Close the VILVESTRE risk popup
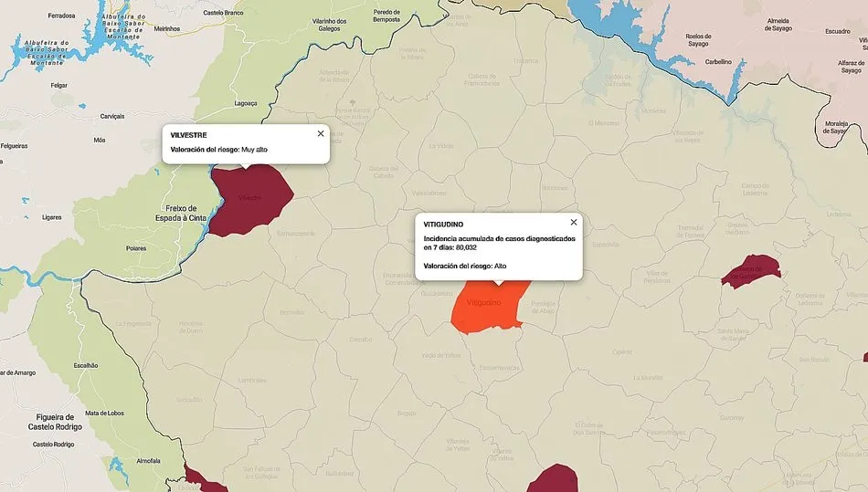868x492 pixels. coord(321,133)
